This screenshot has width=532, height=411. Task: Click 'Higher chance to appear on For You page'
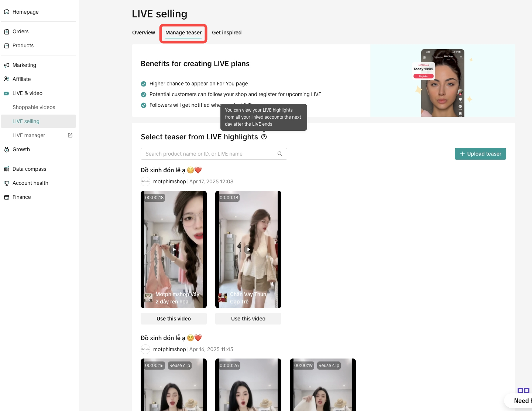point(199,84)
